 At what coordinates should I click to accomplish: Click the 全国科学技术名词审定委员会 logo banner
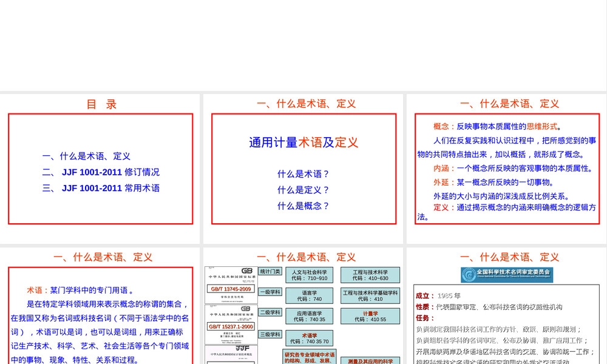pyautogui.click(x=507, y=275)
